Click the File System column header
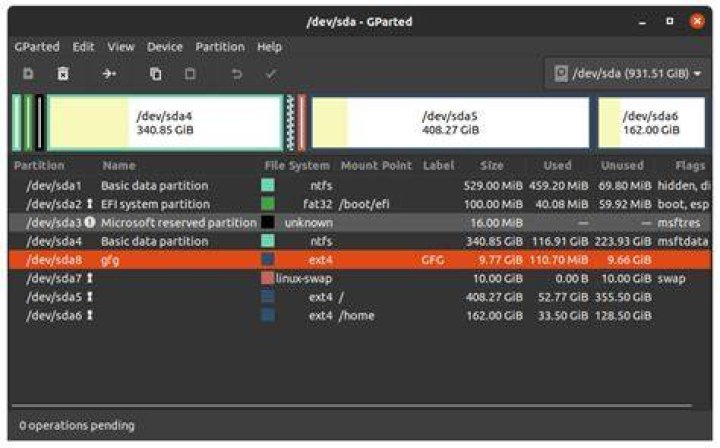Image resolution: width=720 pixels, height=448 pixels. 297,166
